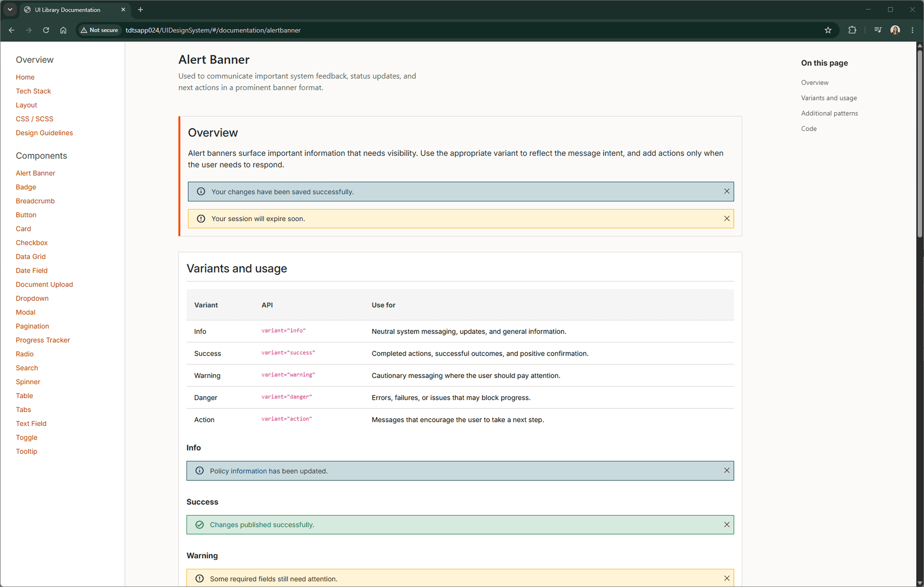Dismiss the 'Your changes have been saved' banner

tap(726, 191)
